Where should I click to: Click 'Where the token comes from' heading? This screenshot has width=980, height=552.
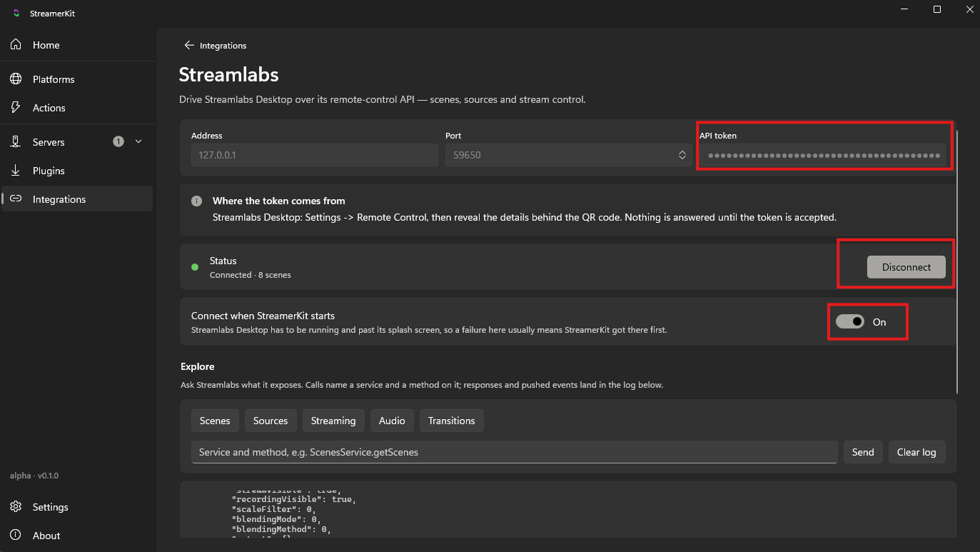pos(278,201)
